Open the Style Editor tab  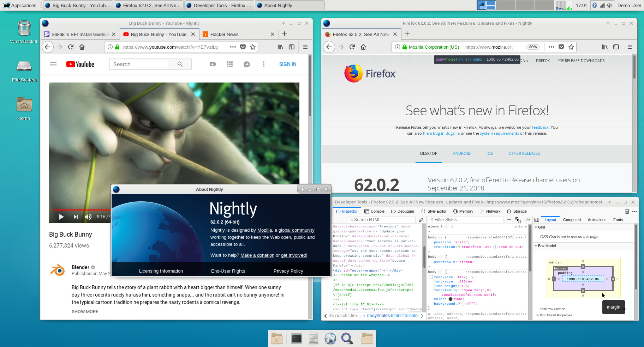[434, 211]
